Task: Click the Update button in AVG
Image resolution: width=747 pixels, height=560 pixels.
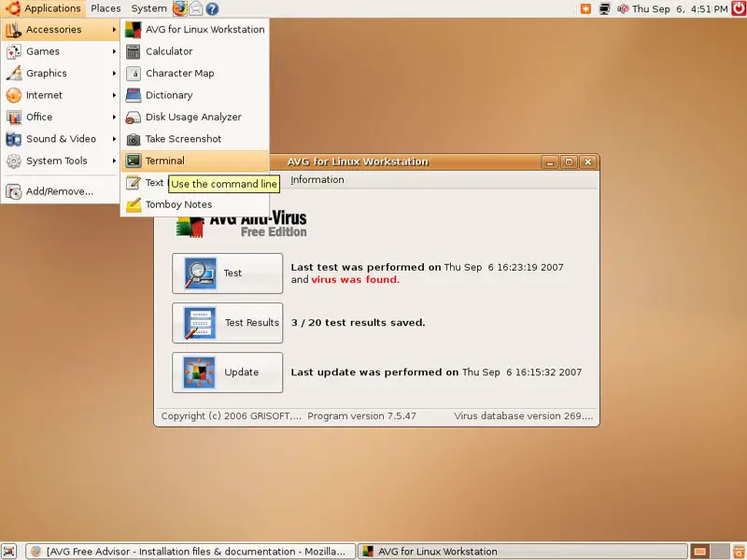Action: click(227, 372)
